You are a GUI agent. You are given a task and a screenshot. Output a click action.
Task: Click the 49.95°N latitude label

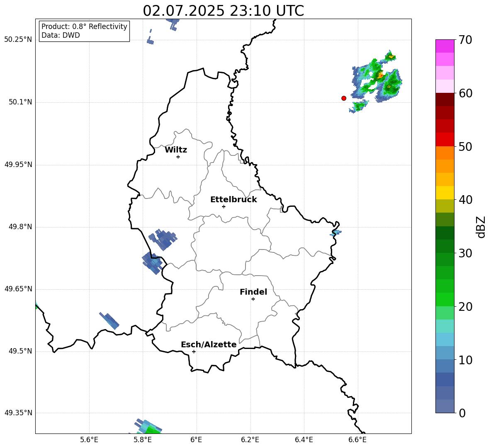coord(19,165)
